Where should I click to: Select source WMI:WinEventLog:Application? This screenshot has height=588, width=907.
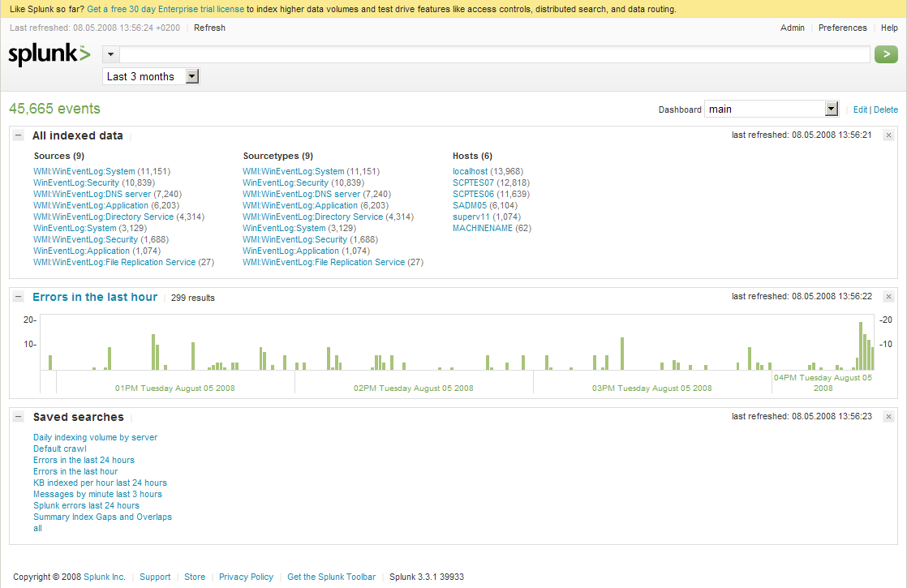point(91,206)
